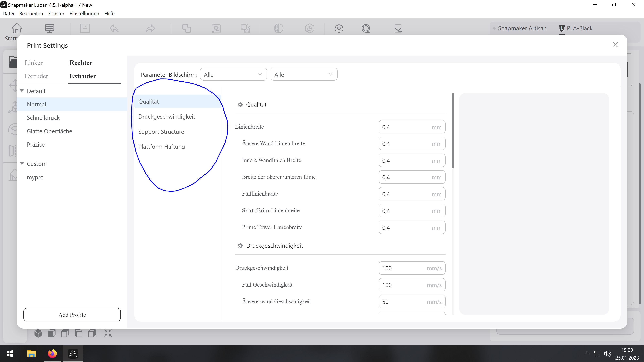Viewport: 644px width, 362px height.
Task: Click the gear settings icon in top toolbar
Action: tap(339, 28)
